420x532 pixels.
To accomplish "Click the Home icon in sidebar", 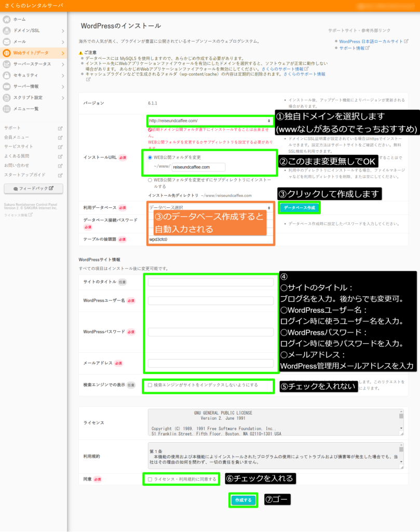I will click(6, 19).
